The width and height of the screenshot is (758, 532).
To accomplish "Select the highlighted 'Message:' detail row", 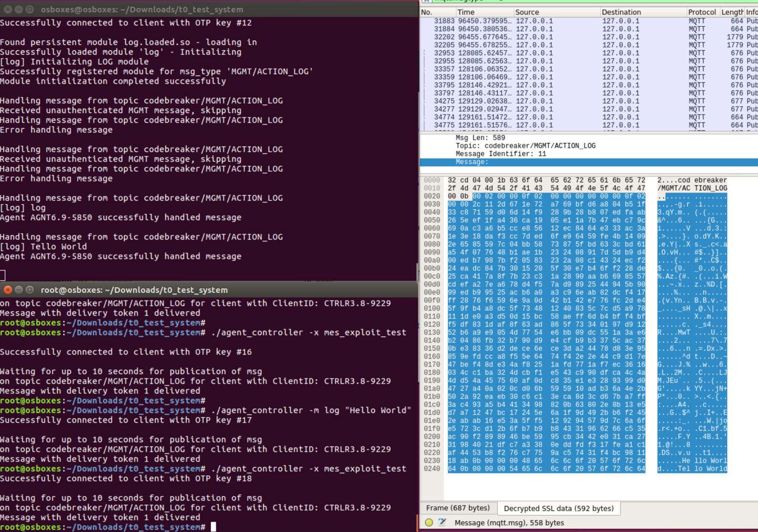I will pos(589,162).
